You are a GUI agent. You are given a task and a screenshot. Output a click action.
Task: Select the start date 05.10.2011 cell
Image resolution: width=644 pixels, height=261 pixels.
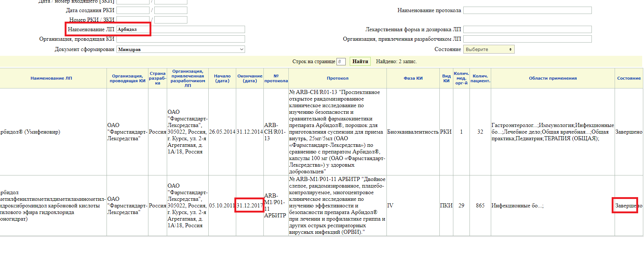(222, 206)
